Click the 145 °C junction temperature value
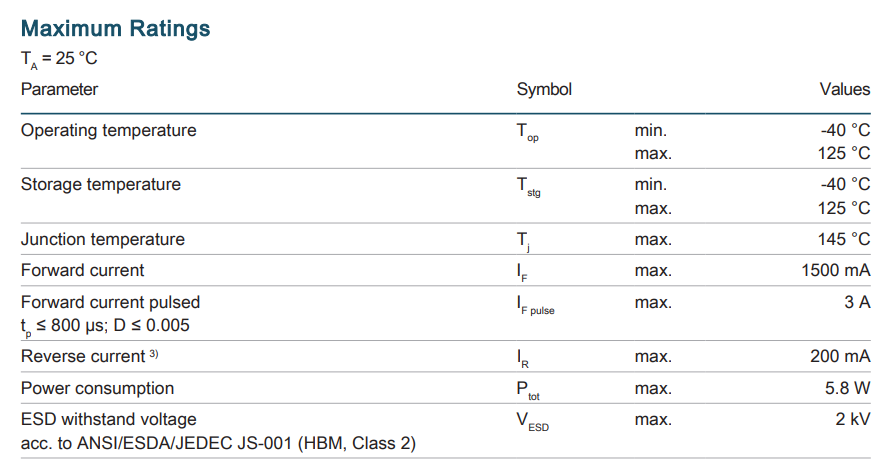The width and height of the screenshot is (892, 475). tap(845, 239)
